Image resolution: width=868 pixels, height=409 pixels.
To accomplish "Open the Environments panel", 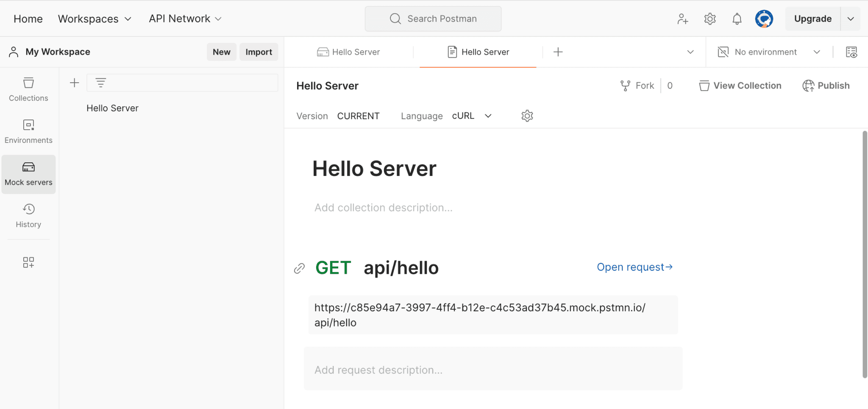I will (28, 130).
